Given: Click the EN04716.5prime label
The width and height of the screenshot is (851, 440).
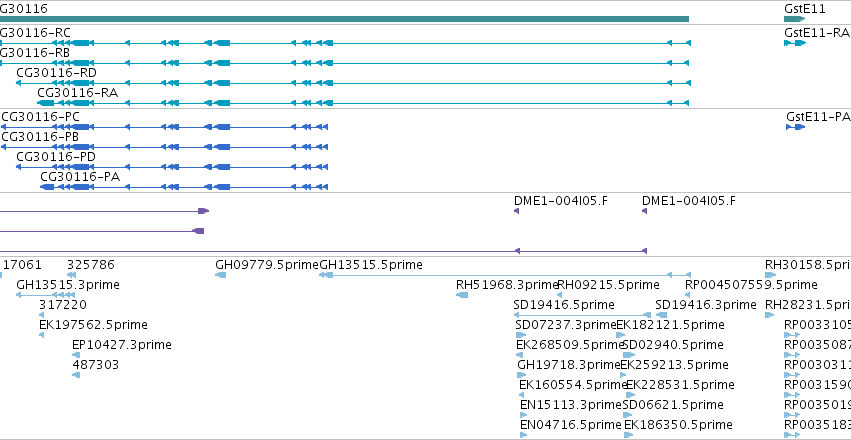Looking at the screenshot, I should pyautogui.click(x=570, y=425).
